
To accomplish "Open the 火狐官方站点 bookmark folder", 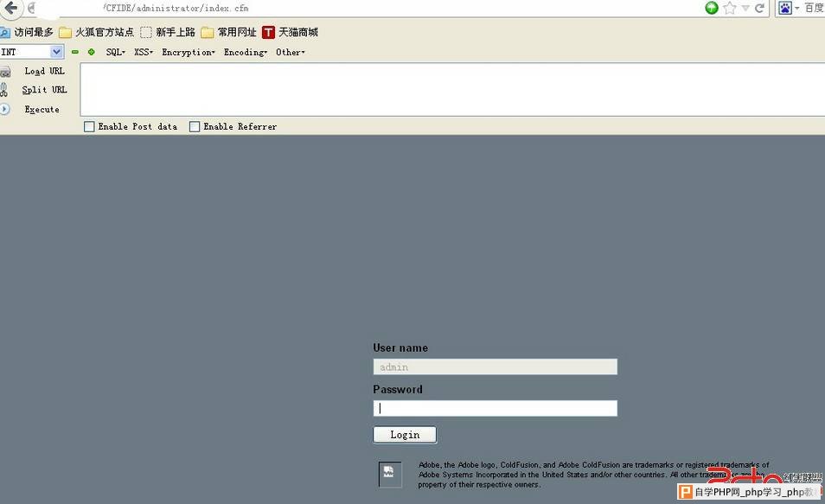I will pos(96,32).
